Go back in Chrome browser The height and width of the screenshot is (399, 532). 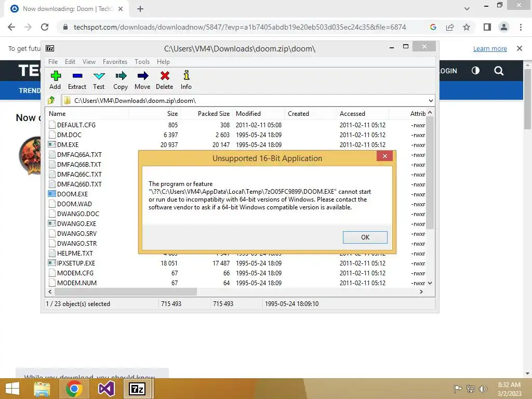point(11,27)
